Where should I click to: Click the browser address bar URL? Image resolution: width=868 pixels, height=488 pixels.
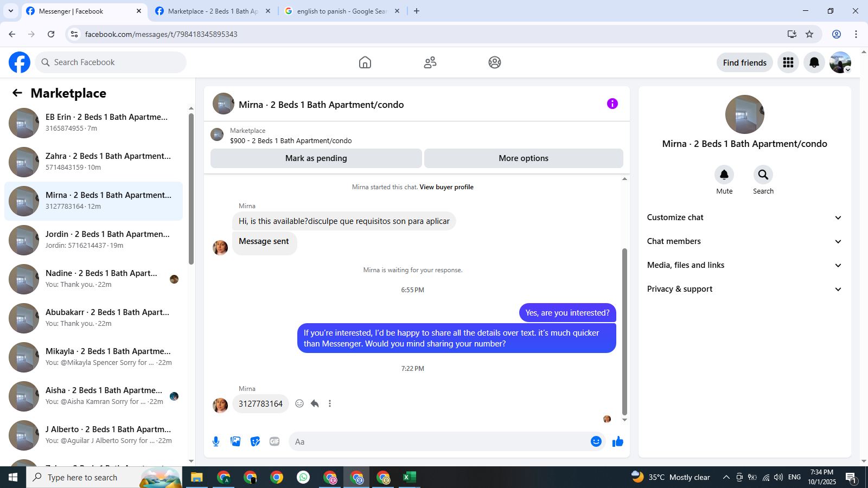pyautogui.click(x=161, y=34)
